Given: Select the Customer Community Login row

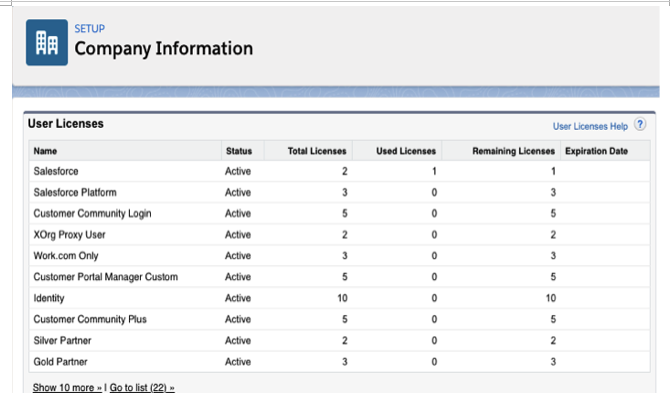Looking at the screenshot, I should (340, 213).
